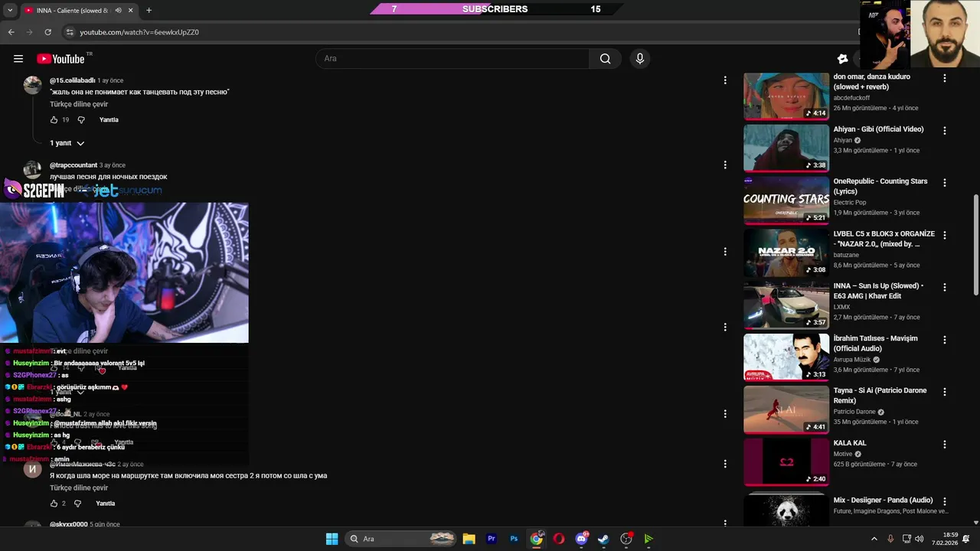Open more options for NAZAR 2.0 video

[x=944, y=235]
